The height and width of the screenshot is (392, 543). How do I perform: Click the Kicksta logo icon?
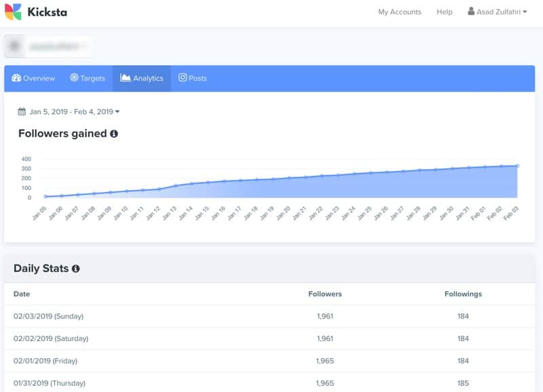click(x=13, y=12)
